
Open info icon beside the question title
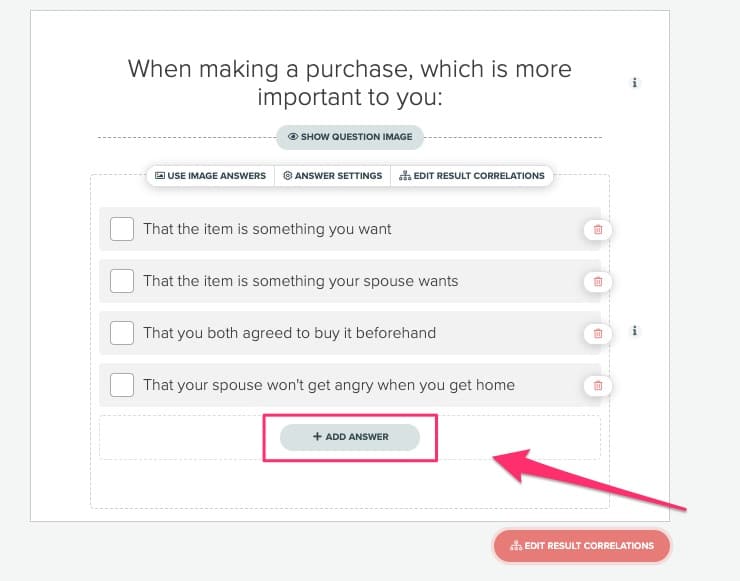tap(635, 83)
